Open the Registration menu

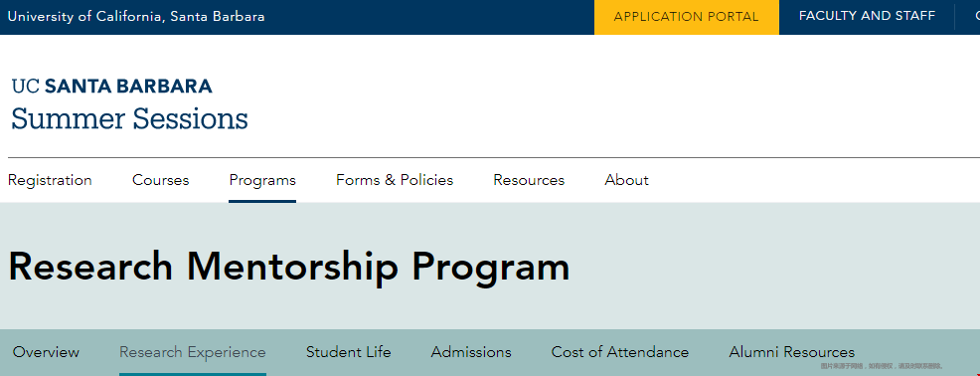(50, 180)
